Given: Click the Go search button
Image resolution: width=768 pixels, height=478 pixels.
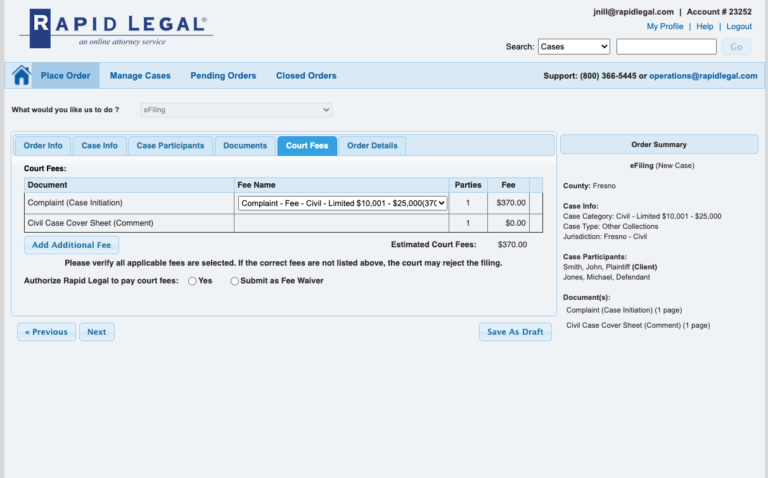Looking at the screenshot, I should [736, 47].
